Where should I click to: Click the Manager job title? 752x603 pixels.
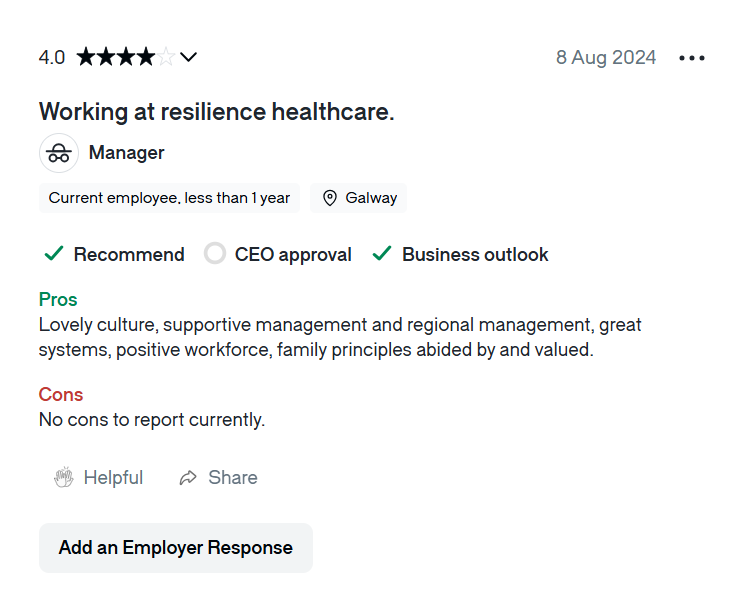(x=127, y=153)
